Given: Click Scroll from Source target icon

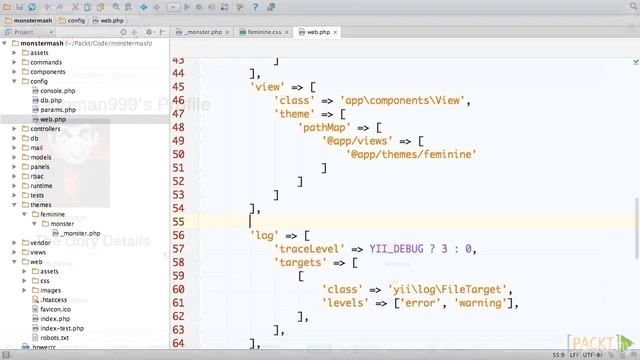Looking at the screenshot, I should click(123, 32).
